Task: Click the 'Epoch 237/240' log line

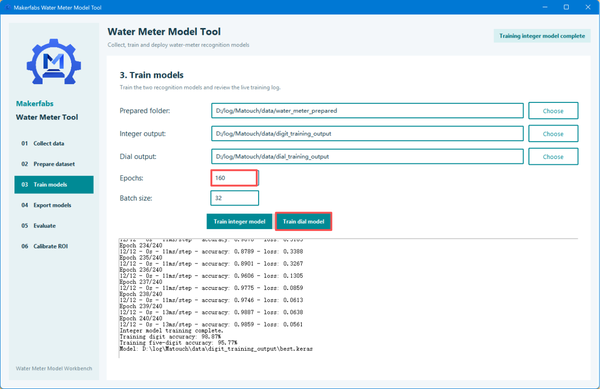Action: pyautogui.click(x=141, y=282)
